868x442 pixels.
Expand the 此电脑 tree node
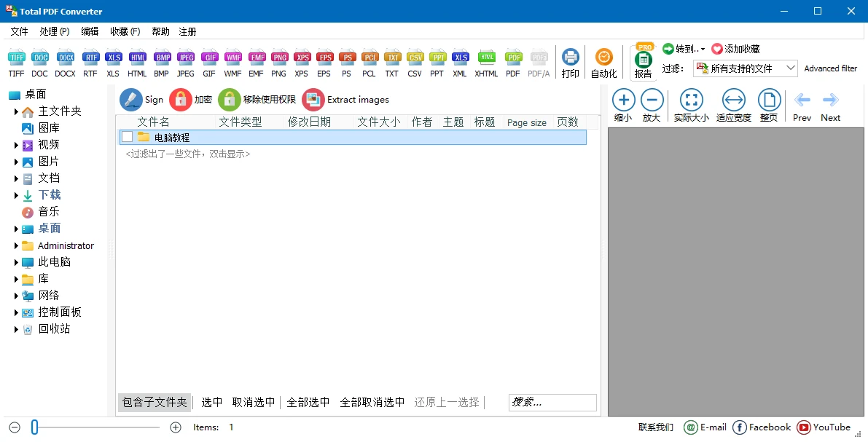(x=16, y=262)
